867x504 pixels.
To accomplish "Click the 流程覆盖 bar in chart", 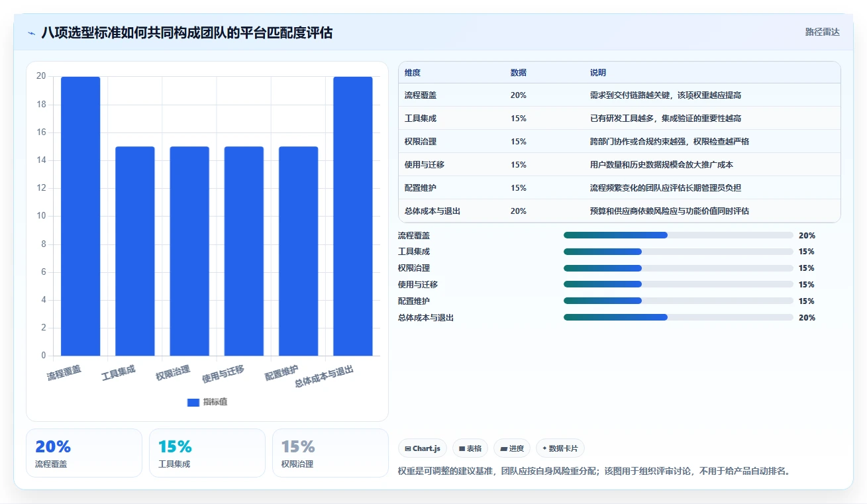I will [x=81, y=216].
